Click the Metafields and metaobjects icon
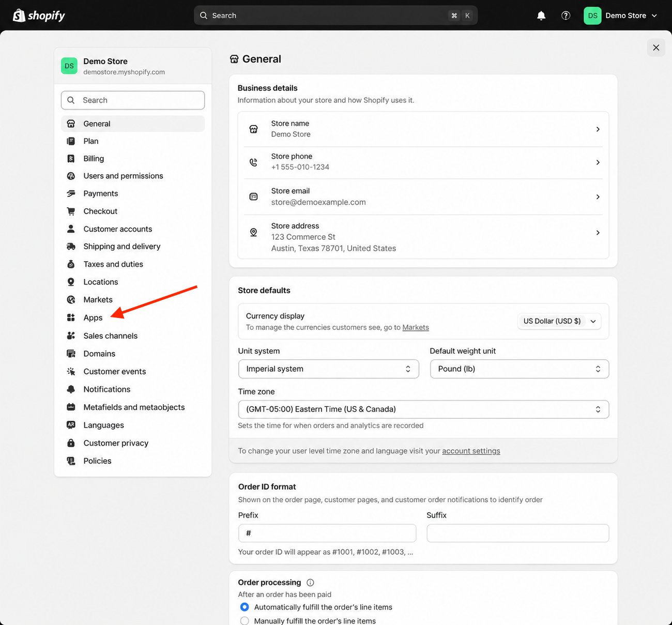Screen dimensions: 672x625 (x=71, y=407)
